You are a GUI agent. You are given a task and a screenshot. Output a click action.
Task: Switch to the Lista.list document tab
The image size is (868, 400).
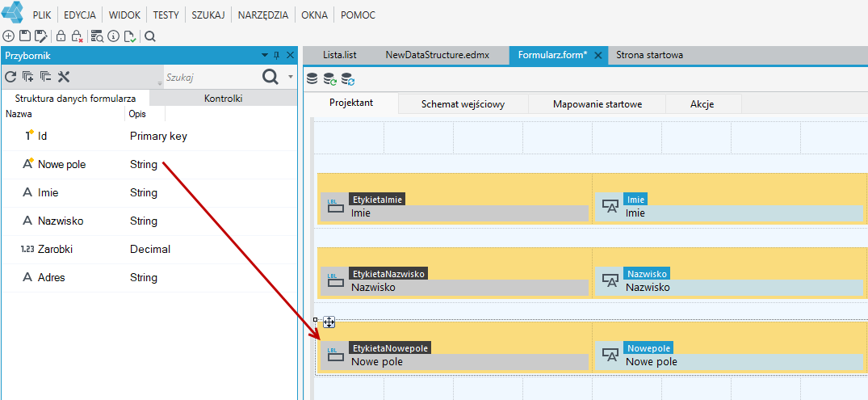[x=339, y=56]
